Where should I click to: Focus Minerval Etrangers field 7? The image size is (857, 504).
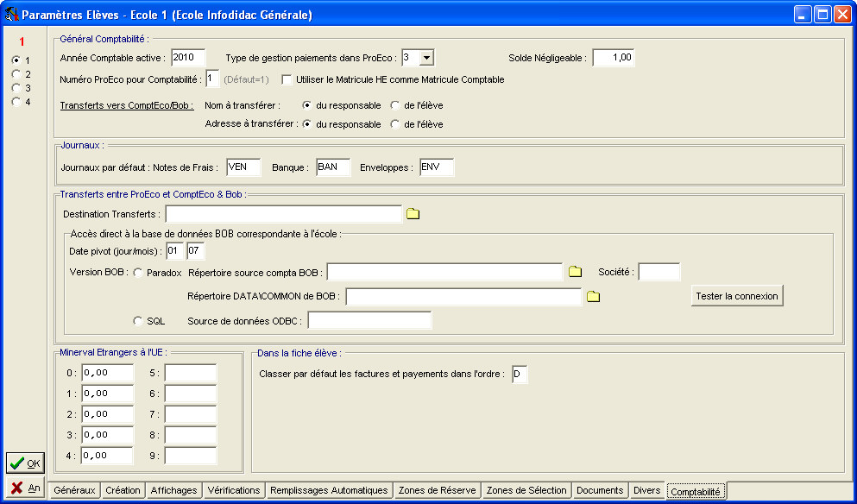191,414
